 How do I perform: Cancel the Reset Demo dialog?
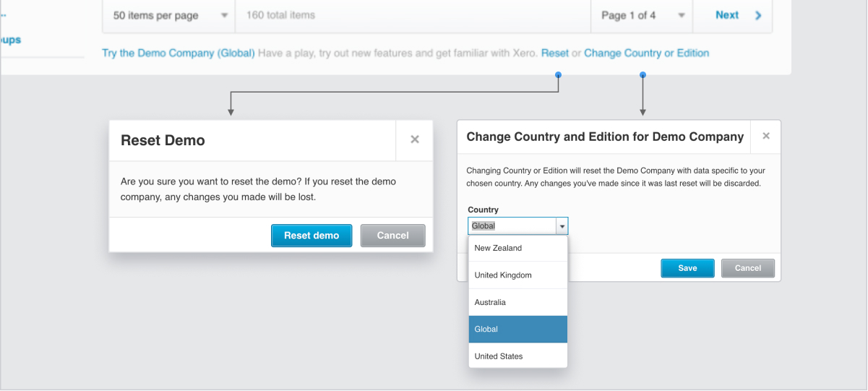393,236
